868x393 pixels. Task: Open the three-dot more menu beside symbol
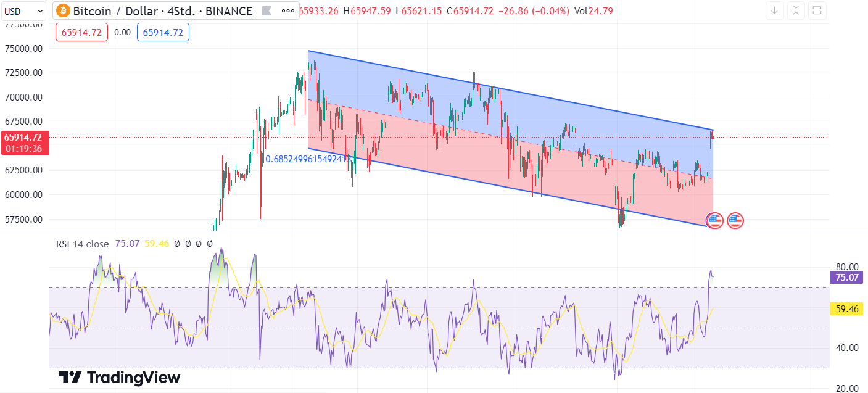[287, 10]
